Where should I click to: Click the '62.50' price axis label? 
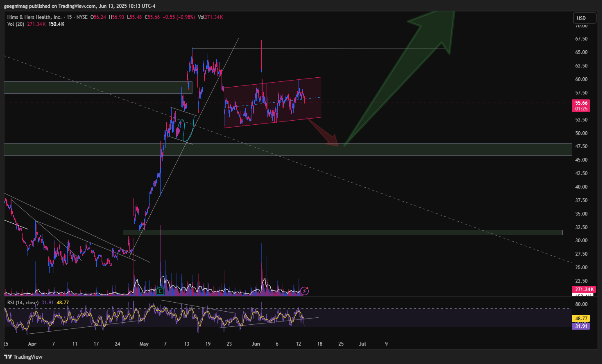click(x=581, y=66)
